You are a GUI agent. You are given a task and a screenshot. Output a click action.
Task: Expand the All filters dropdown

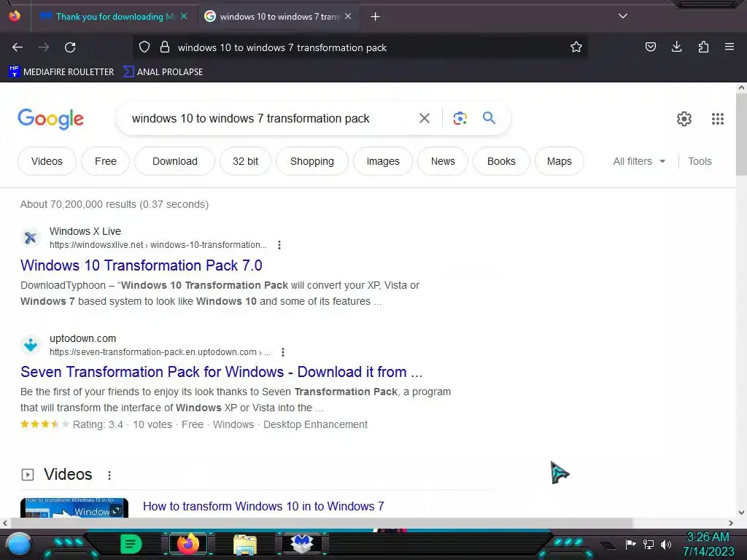point(639,161)
